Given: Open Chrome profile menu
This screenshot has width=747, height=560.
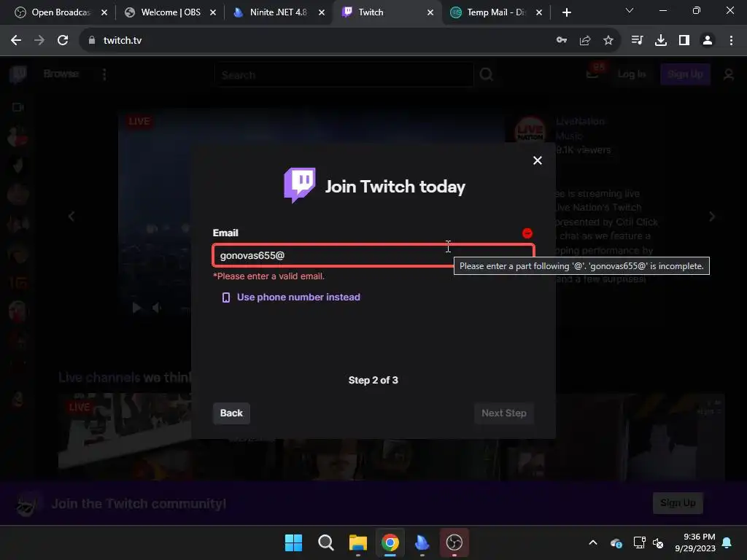Looking at the screenshot, I should pyautogui.click(x=708, y=41).
